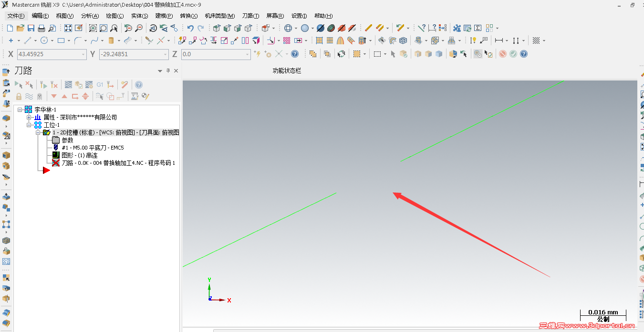Open the 绘图(C) menu
Viewport: 644px width, 332px height.
[114, 16]
